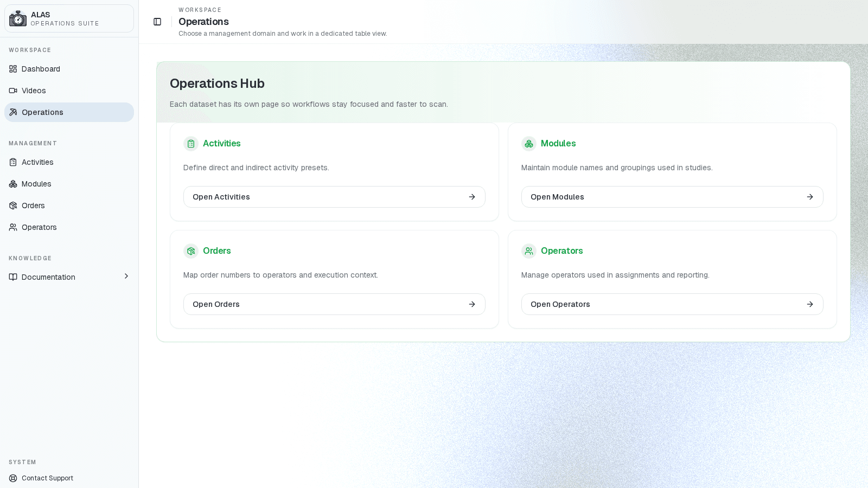Click the Operations Hub heading
The height and width of the screenshot is (488, 868).
[x=217, y=84]
